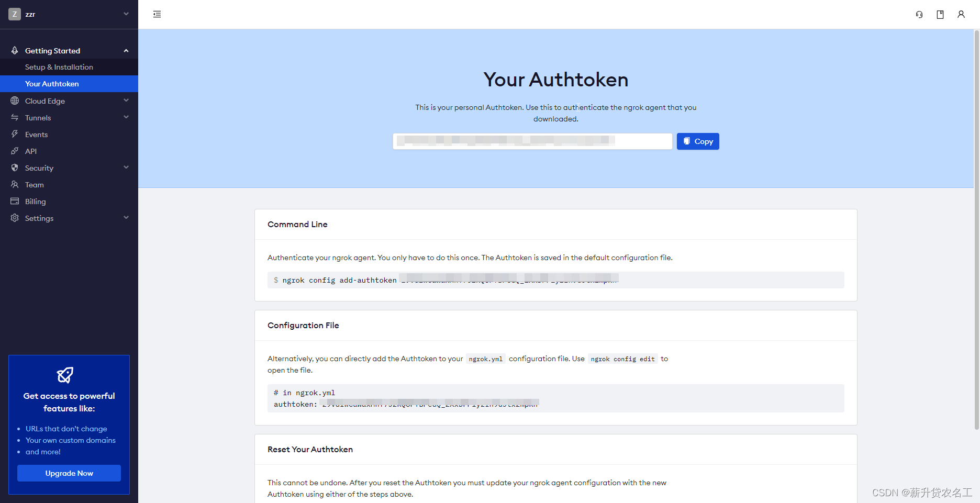Open the user account icon
980x503 pixels.
point(961,14)
